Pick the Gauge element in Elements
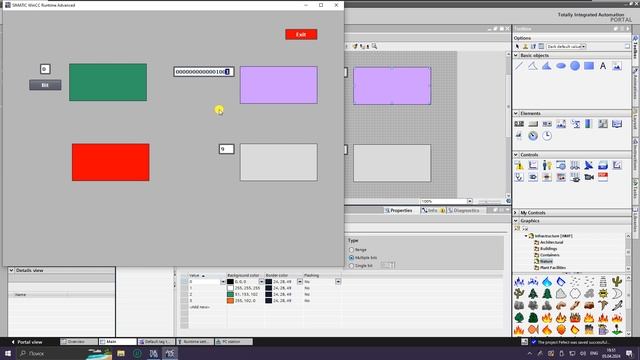 (533, 136)
